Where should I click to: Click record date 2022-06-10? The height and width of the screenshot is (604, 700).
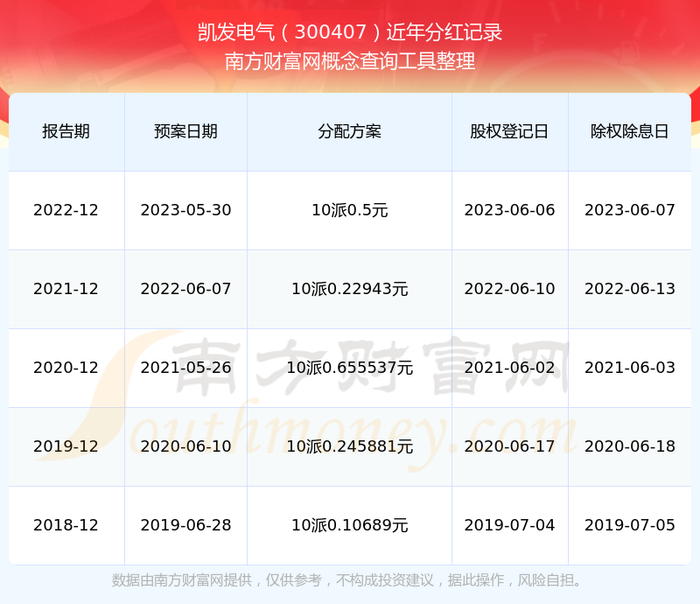click(x=509, y=289)
